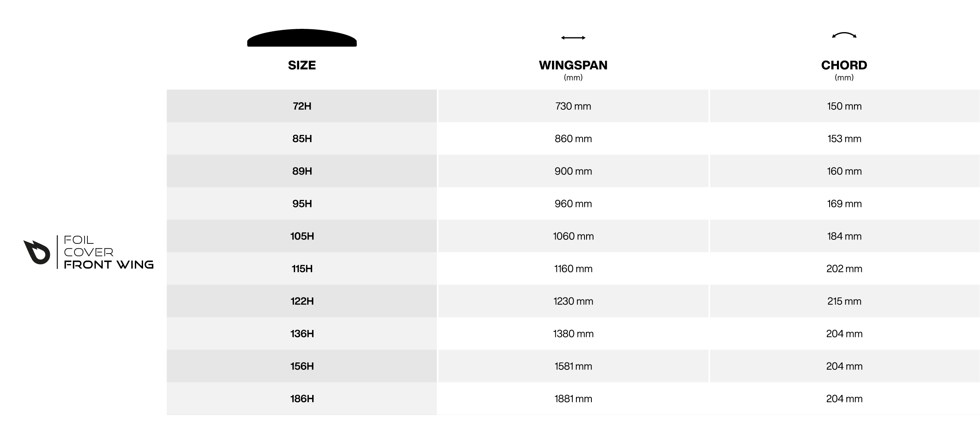This screenshot has width=980, height=423.
Task: Click the 1581 mm wingspan value
Action: coord(573,366)
